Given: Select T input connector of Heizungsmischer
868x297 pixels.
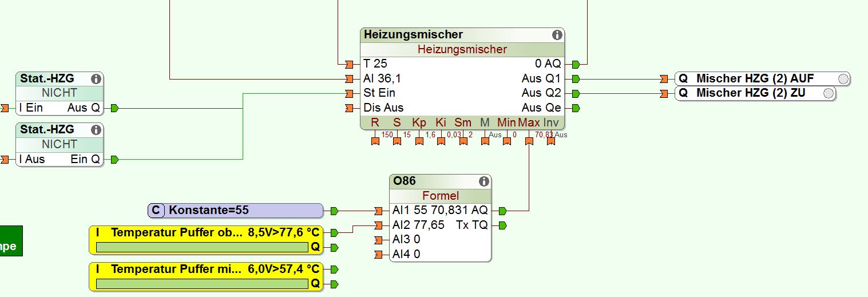Looking at the screenshot, I should tap(349, 64).
